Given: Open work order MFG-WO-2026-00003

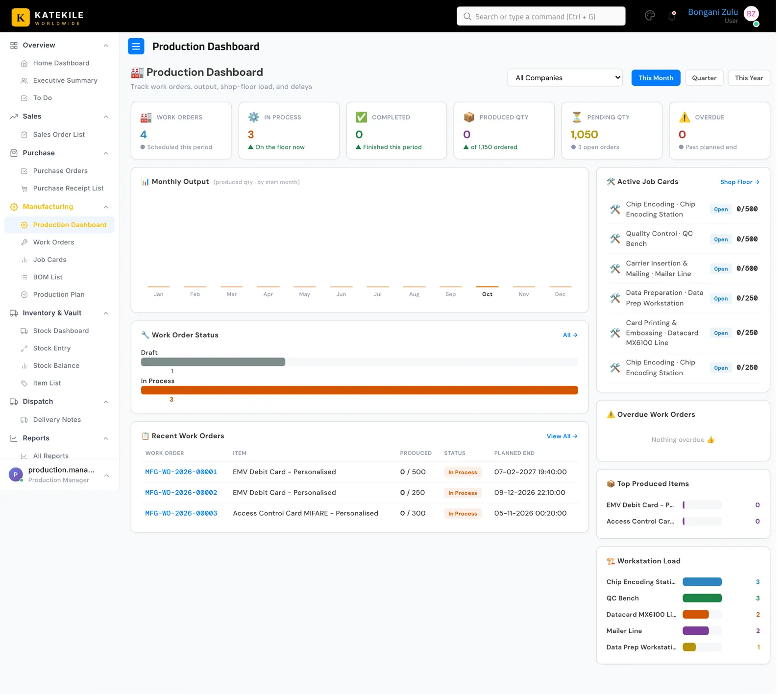Looking at the screenshot, I should coord(181,513).
